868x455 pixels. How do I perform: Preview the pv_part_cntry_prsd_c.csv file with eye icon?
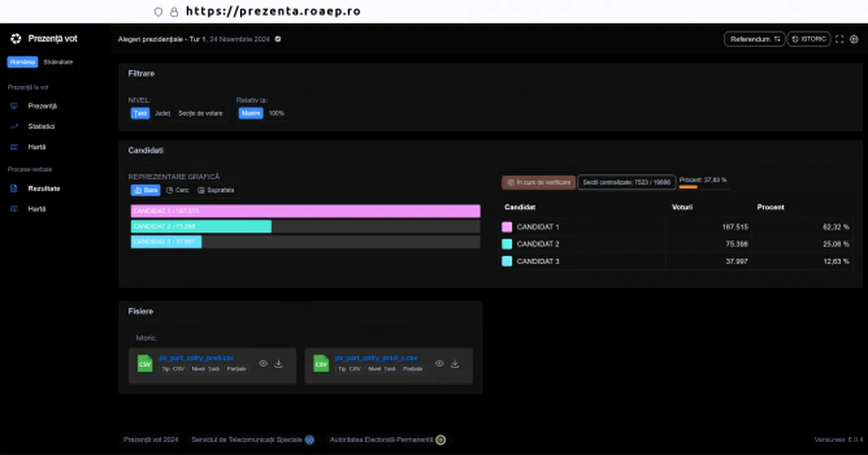pyautogui.click(x=439, y=364)
